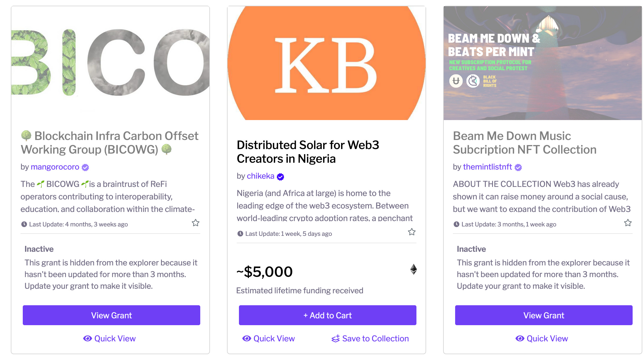Viewport: 644px width, 363px height.
Task: Click the Save to Collection stack icon
Action: tap(336, 339)
